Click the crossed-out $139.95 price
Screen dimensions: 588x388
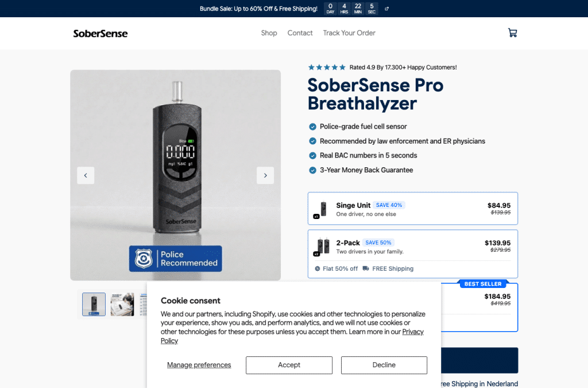[x=501, y=212]
